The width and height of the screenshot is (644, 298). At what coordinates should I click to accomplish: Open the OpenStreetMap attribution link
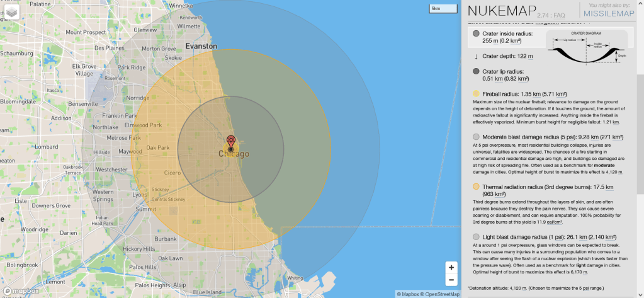point(443,294)
